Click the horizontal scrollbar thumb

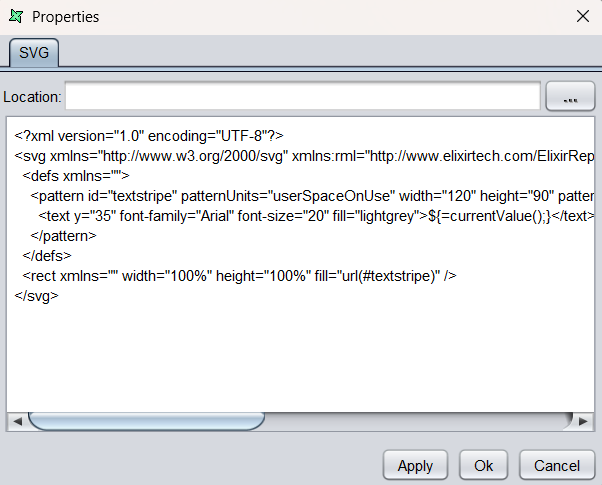coord(146,421)
